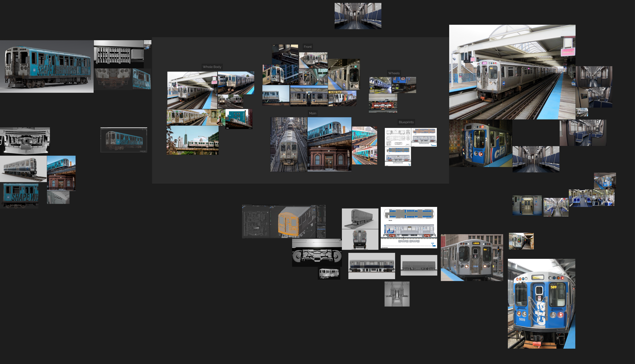Image resolution: width=635 pixels, height=364 pixels.
Task: Select the blue CTA logo train night photo
Action: 480,143
